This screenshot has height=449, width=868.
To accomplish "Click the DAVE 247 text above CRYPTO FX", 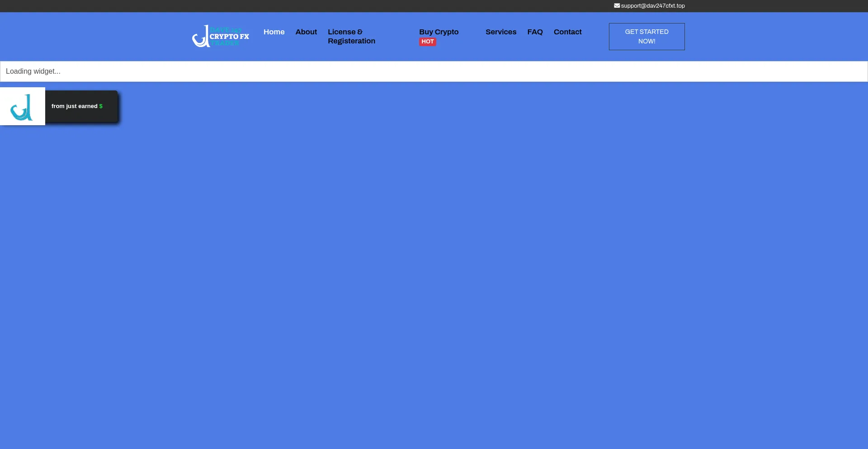I will pyautogui.click(x=226, y=30).
